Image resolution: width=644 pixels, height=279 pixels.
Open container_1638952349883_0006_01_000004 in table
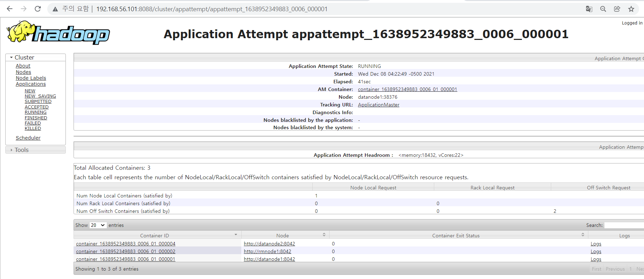126,244
